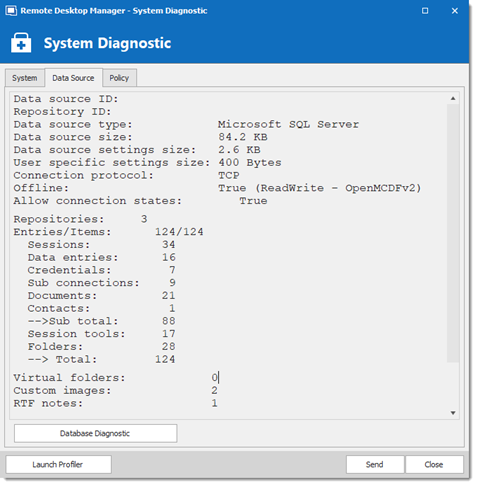Click the 'Credentials:' line

101,270
